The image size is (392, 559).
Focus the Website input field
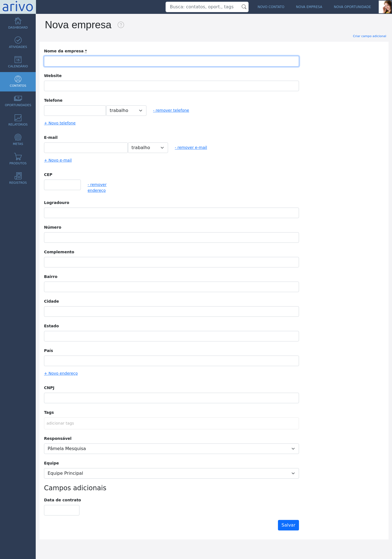171,86
